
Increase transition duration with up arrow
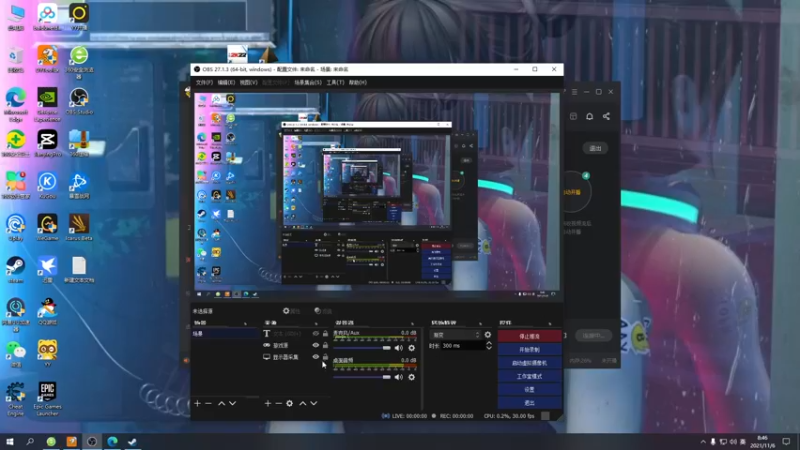489,343
